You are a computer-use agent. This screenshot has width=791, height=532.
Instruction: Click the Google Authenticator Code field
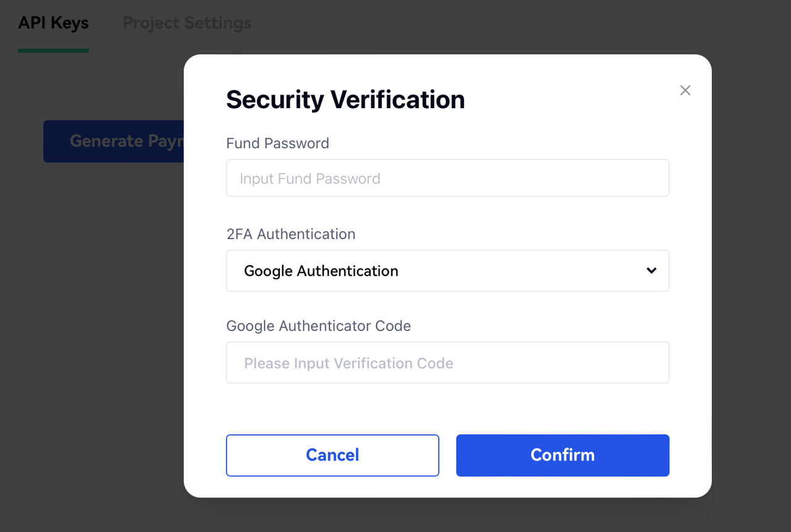pyautogui.click(x=447, y=363)
